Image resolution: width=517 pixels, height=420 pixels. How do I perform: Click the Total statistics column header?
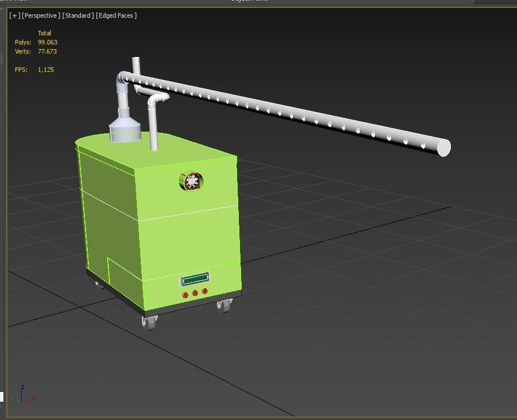[x=44, y=33]
